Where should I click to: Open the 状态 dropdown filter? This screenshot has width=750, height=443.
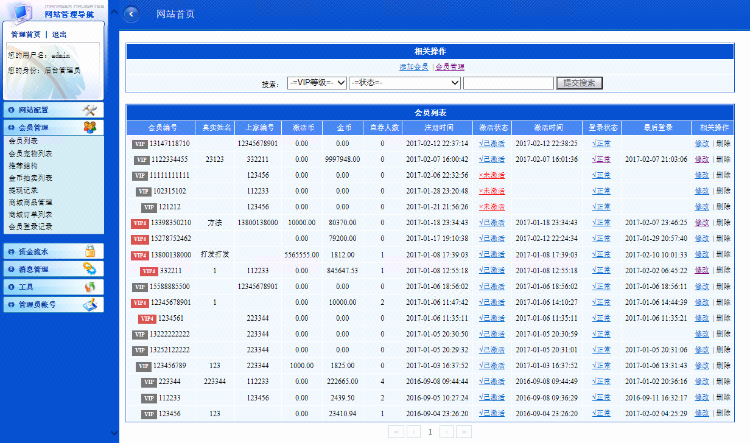[404, 83]
